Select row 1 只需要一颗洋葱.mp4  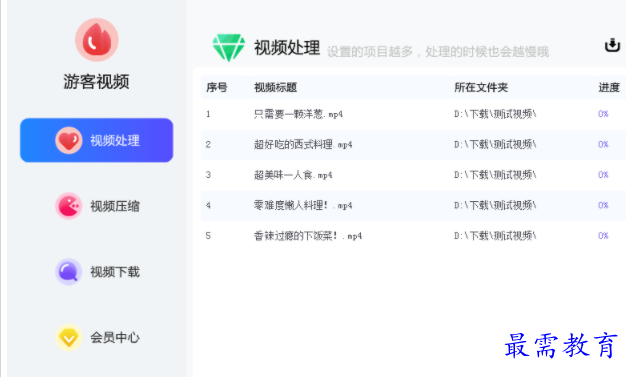pos(413,114)
